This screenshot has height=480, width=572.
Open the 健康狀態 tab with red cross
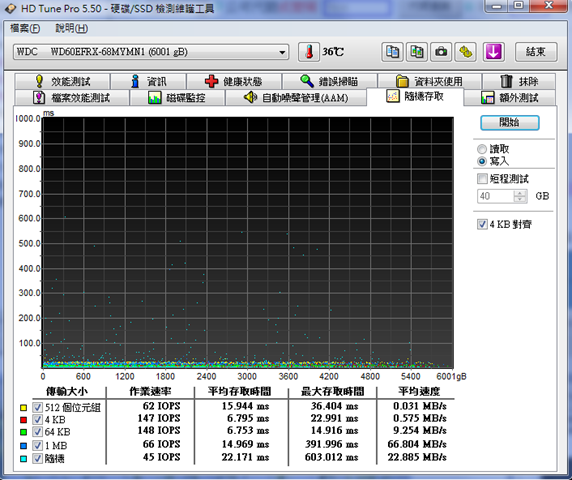(234, 81)
